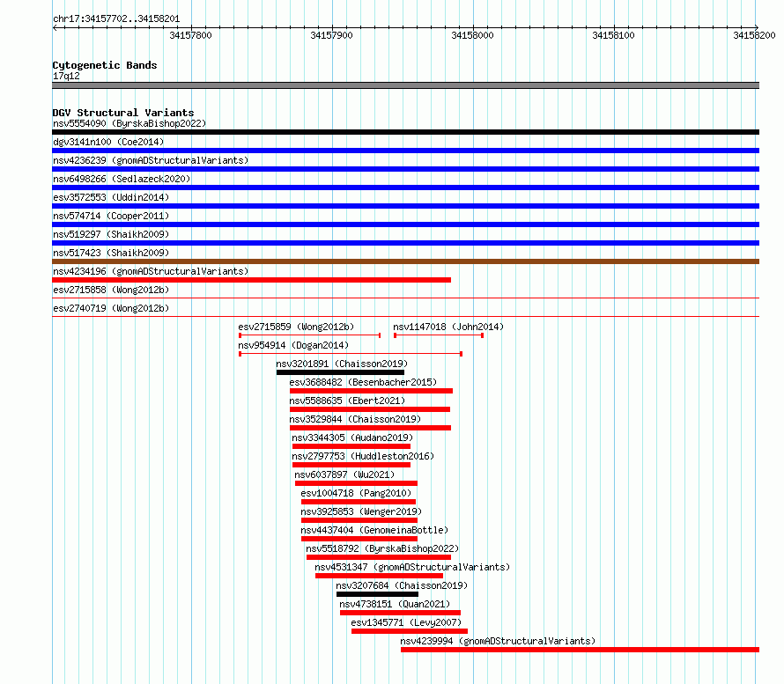Click the thin red glyph for nsv1147018
Viewport: 784px width, 684px height.
pos(439,335)
